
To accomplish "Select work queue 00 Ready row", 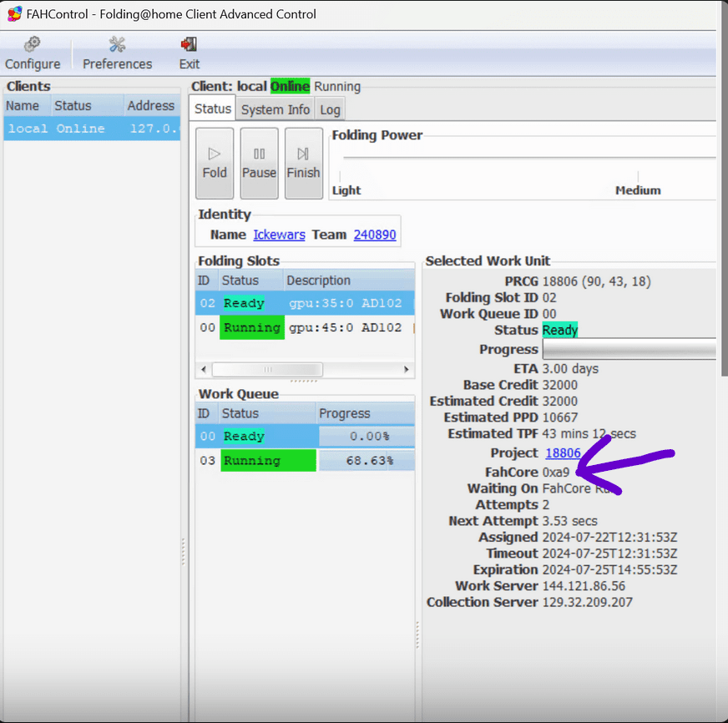I will pyautogui.click(x=305, y=436).
